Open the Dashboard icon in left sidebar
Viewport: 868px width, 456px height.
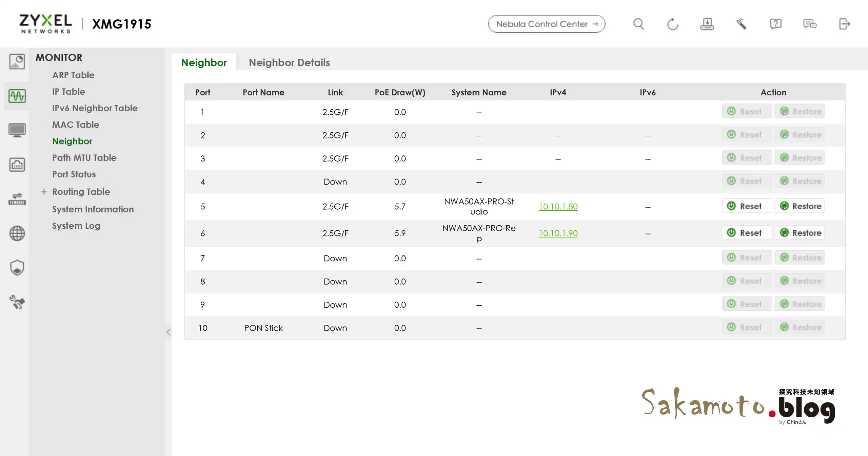click(17, 62)
